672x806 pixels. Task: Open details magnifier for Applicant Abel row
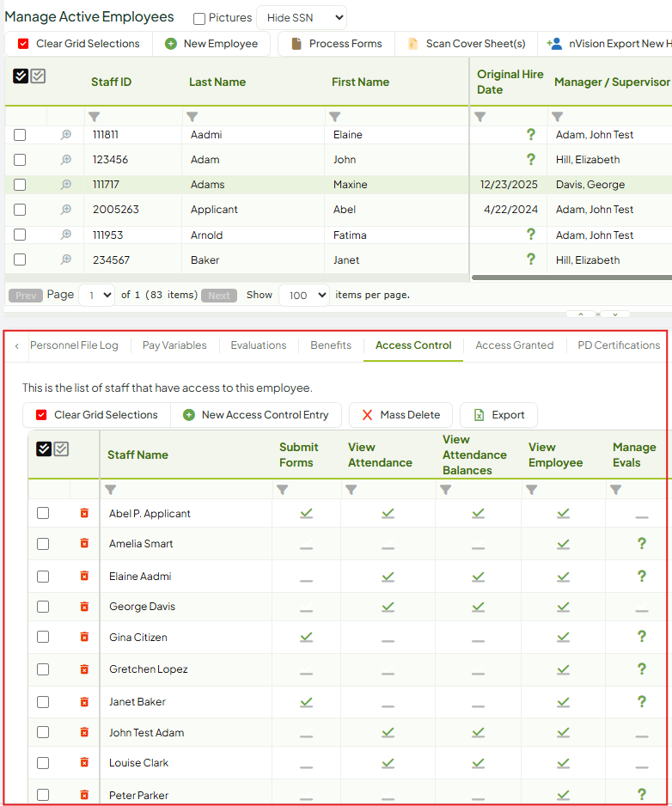click(66, 209)
